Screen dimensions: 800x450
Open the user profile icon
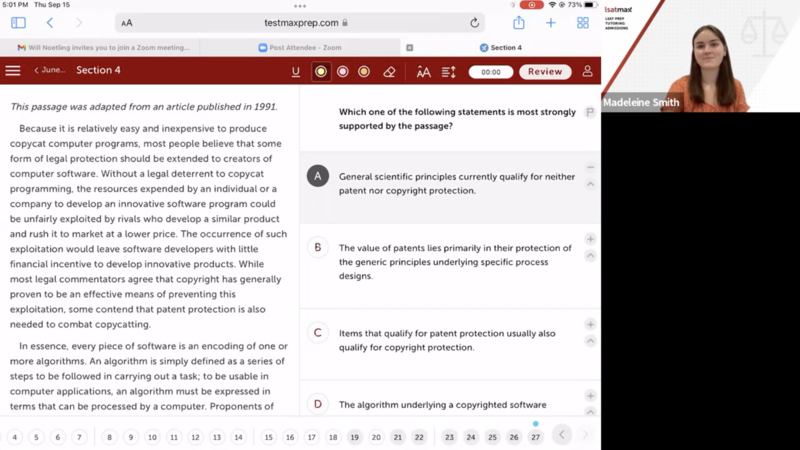point(587,72)
